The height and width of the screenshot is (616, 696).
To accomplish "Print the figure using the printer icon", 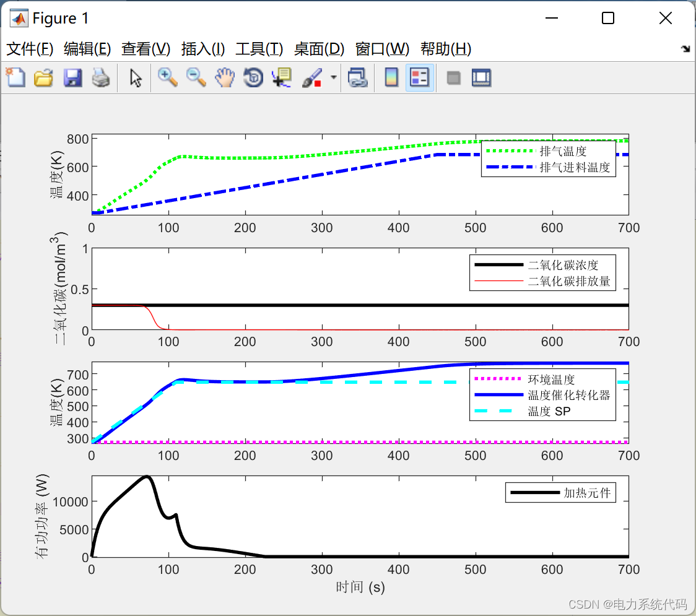I will click(101, 77).
